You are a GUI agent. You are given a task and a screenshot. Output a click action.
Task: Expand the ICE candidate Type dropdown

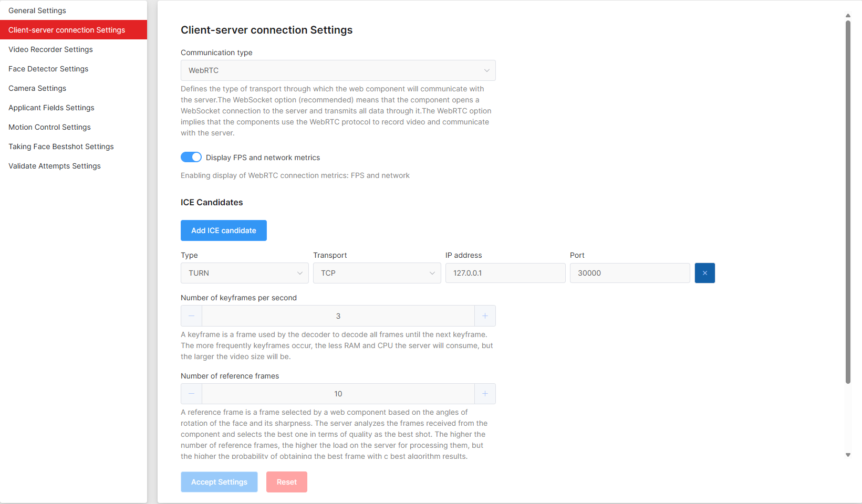point(244,273)
